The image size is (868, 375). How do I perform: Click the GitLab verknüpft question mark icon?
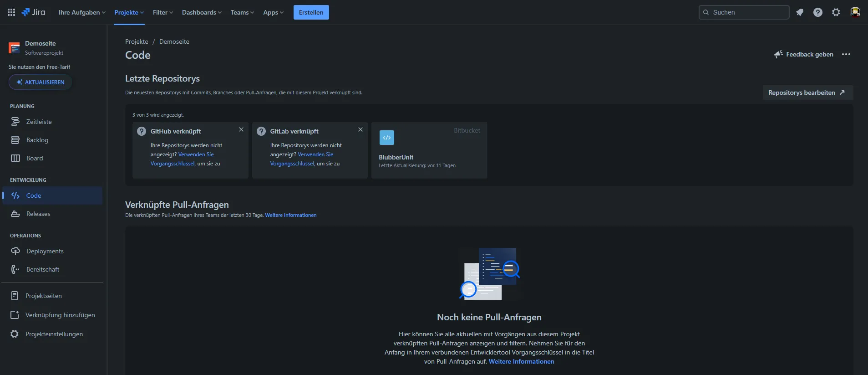pyautogui.click(x=261, y=131)
